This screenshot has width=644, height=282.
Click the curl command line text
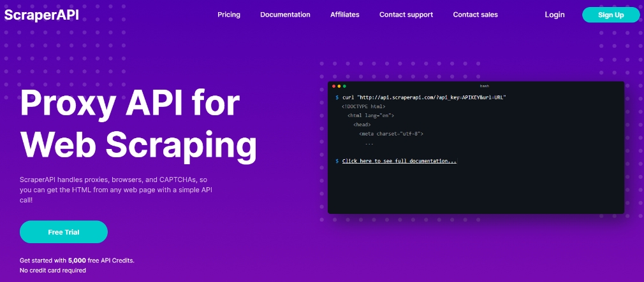pos(424,97)
